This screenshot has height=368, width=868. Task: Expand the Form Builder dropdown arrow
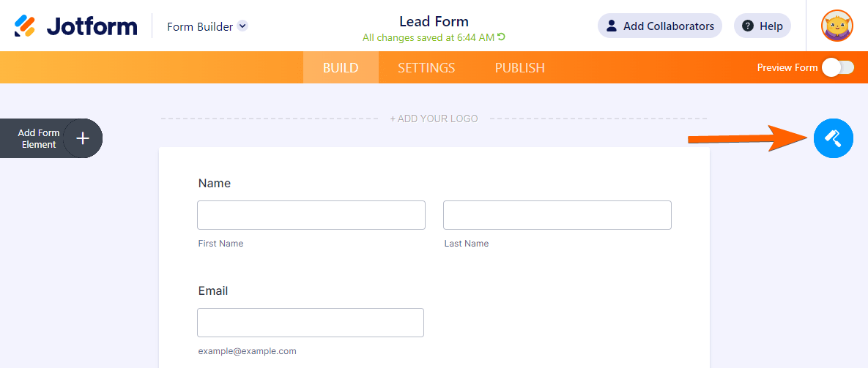(x=242, y=26)
